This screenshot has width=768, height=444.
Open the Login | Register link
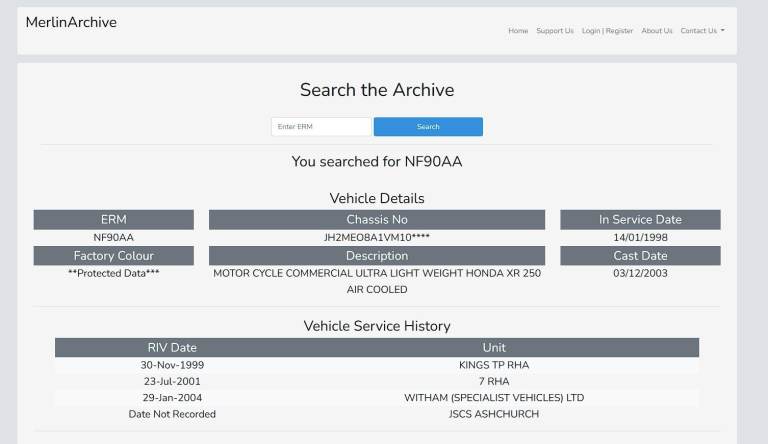pos(607,31)
